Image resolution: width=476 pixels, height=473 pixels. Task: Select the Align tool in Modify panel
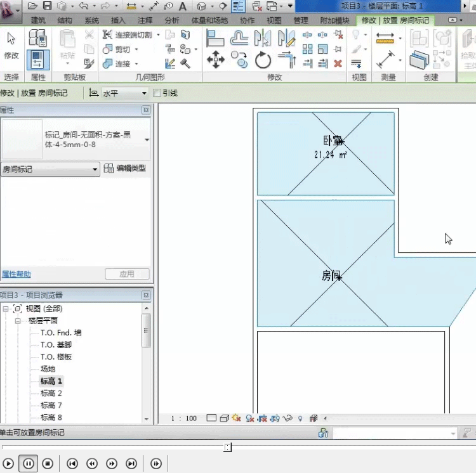(216, 38)
